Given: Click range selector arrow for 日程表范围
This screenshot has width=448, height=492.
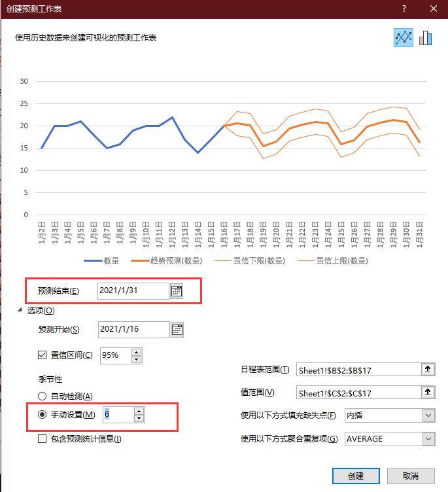Looking at the screenshot, I should [428, 369].
